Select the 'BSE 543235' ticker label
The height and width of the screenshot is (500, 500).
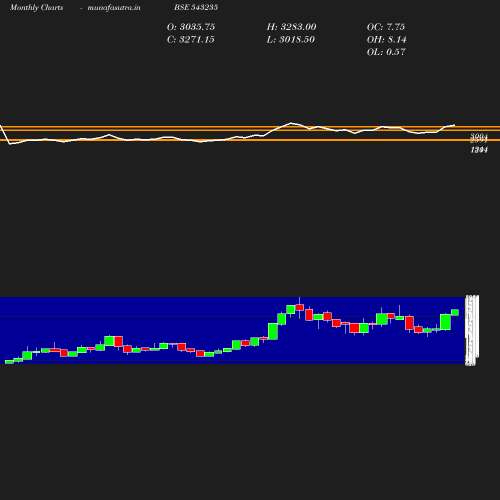click(196, 7)
